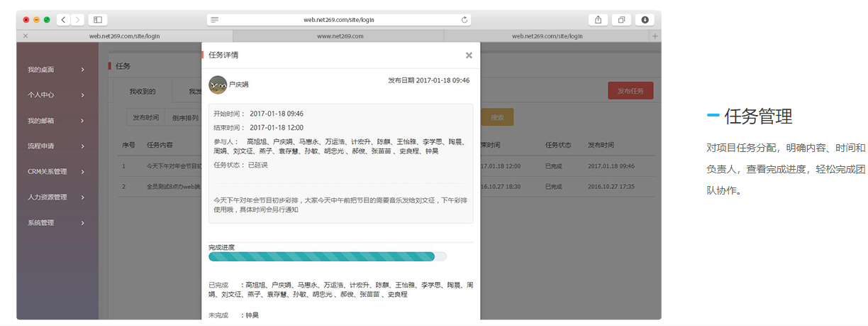Viewport: 868px width, 326px height.
Task: Click the 发布时间 column header in table
Action: point(601,145)
